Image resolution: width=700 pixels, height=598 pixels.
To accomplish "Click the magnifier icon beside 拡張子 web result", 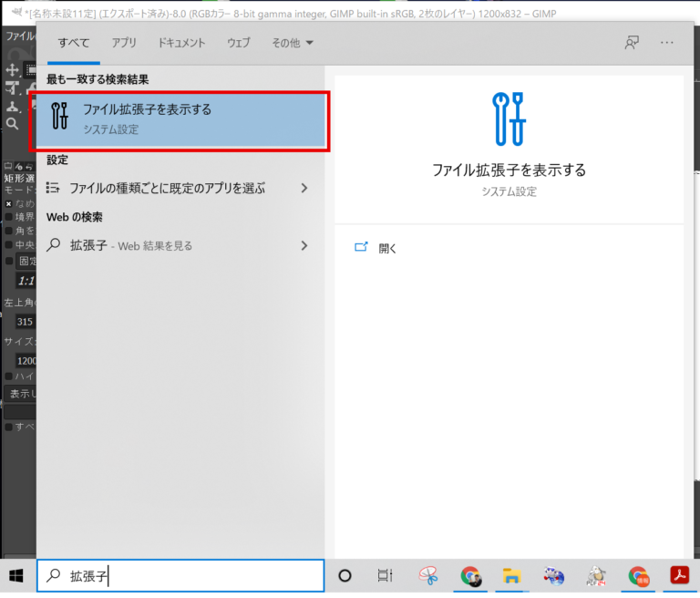I will (54, 244).
